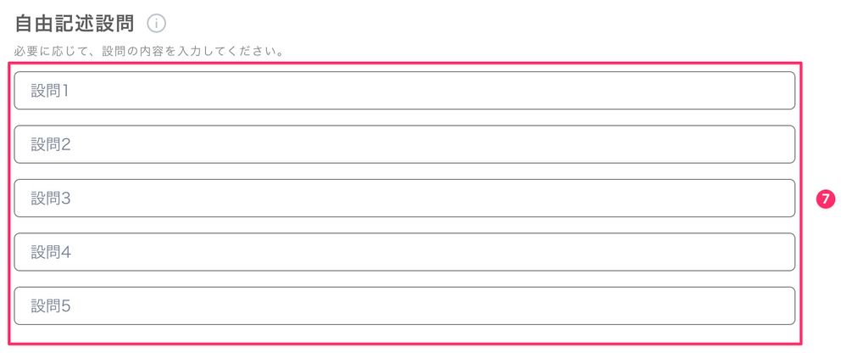Screen dimensions: 868x353
Task: Select the 設問3 input field
Action: 404,199
